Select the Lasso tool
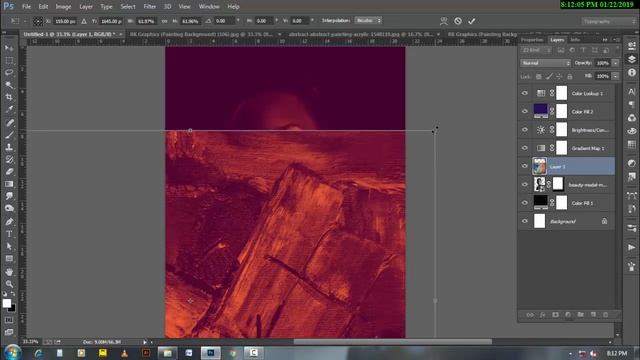The width and height of the screenshot is (640, 360). [x=9, y=73]
